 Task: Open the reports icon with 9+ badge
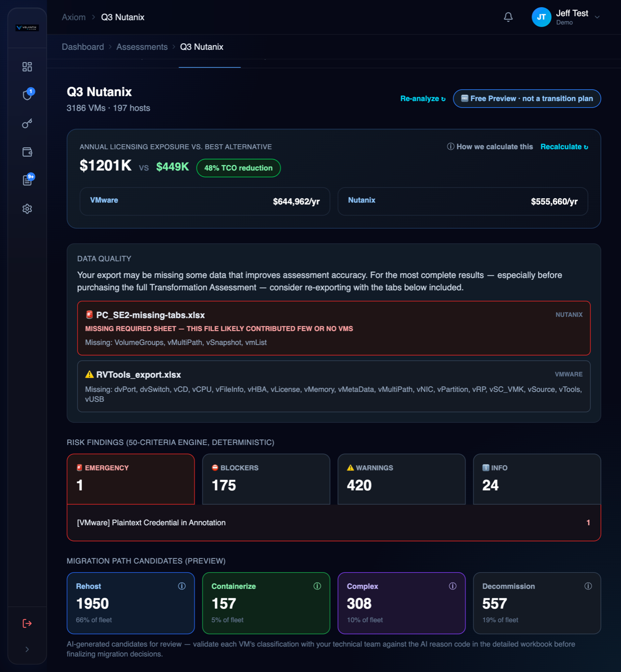click(x=27, y=180)
